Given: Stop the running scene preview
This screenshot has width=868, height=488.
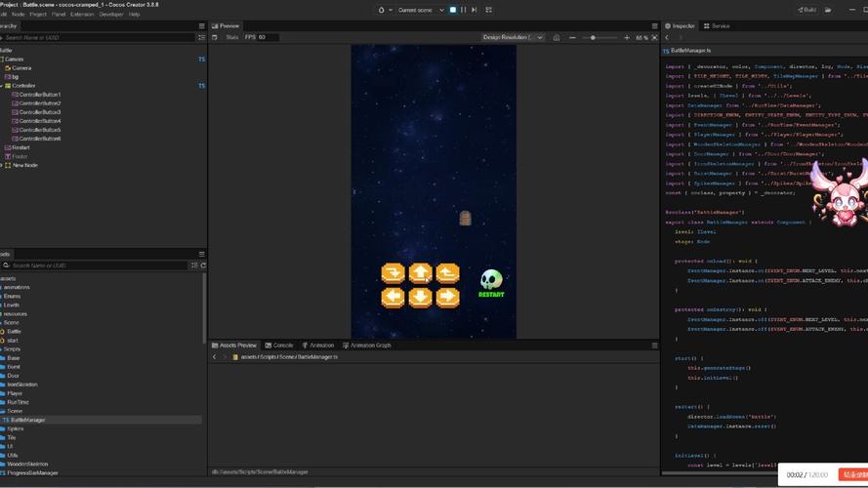Looking at the screenshot, I should [x=453, y=10].
